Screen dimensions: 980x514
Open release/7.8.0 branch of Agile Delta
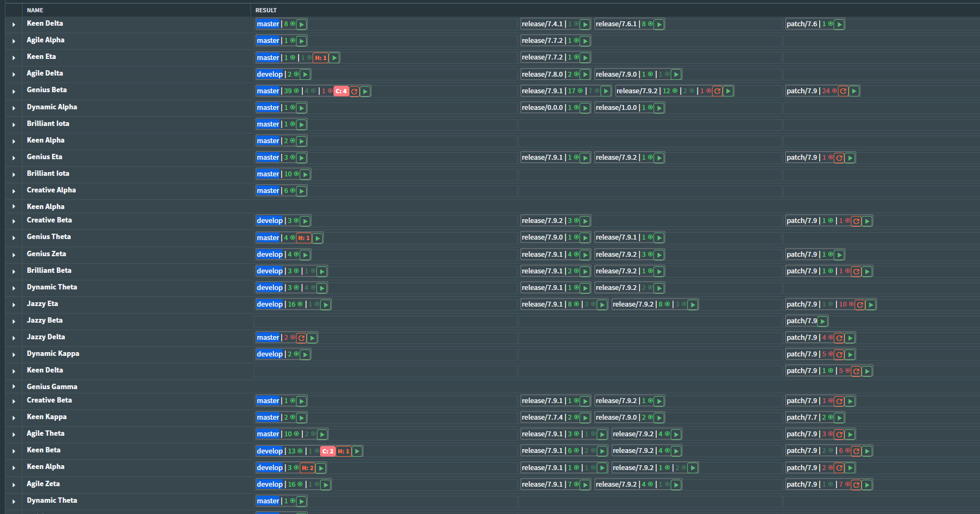coord(542,75)
